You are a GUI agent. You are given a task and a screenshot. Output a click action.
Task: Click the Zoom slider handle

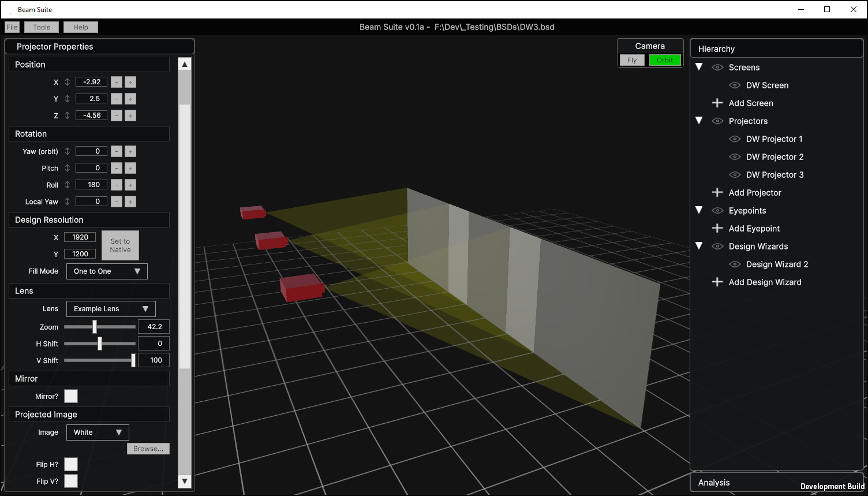point(95,327)
